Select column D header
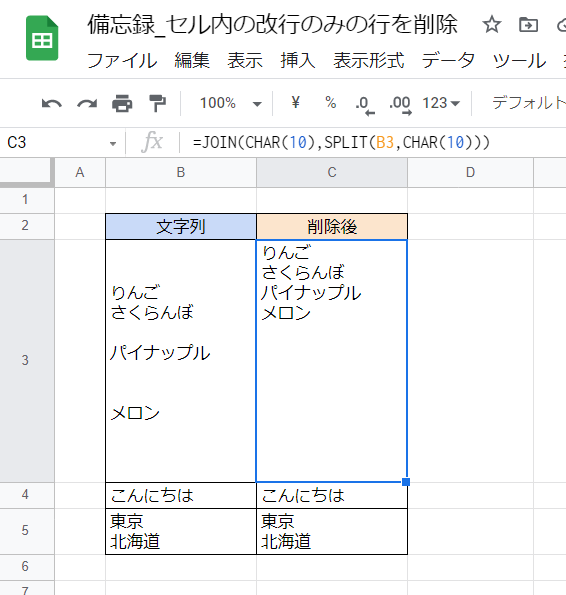This screenshot has width=566, height=595. click(470, 172)
